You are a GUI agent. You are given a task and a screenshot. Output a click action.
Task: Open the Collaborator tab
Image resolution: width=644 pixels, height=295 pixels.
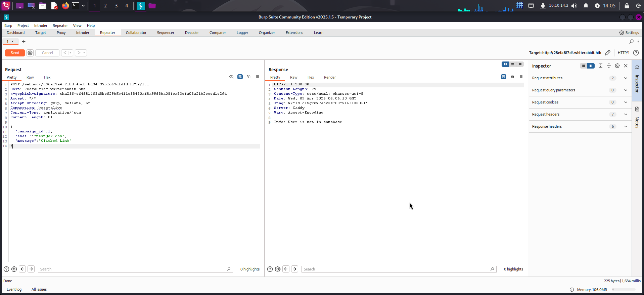pyautogui.click(x=136, y=33)
